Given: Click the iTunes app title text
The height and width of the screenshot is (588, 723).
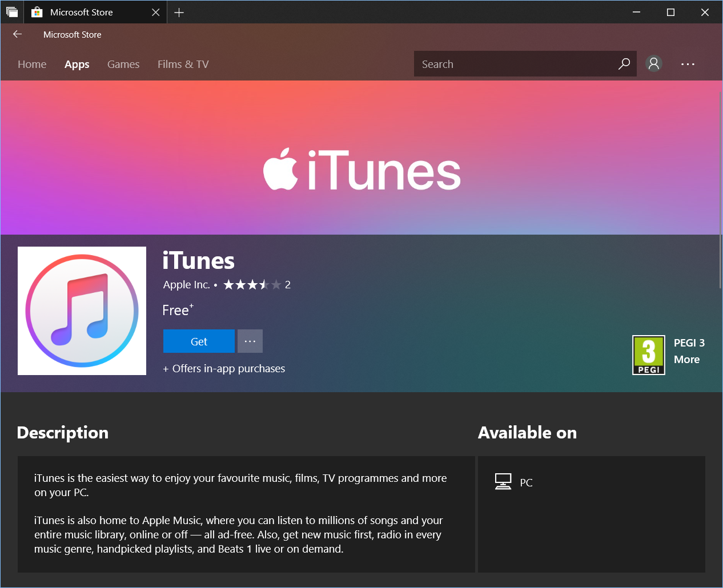Looking at the screenshot, I should 198,261.
